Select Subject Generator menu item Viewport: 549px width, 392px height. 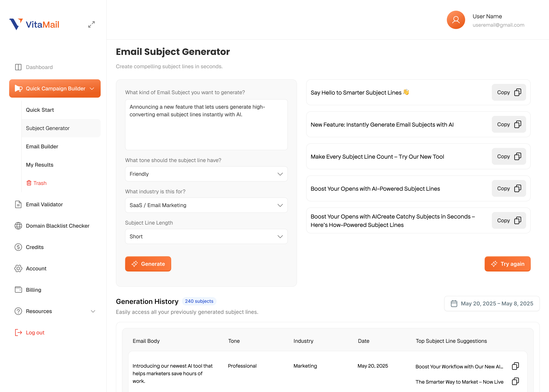pyautogui.click(x=61, y=128)
